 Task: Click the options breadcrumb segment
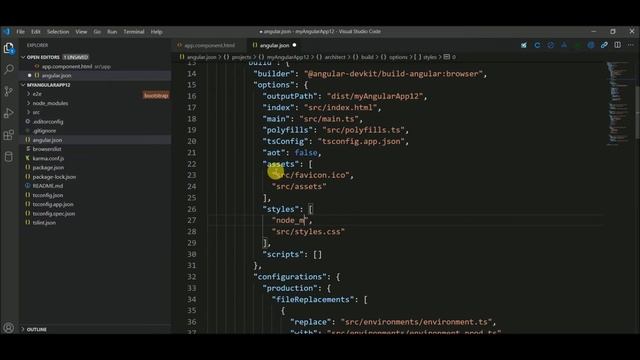[398, 57]
